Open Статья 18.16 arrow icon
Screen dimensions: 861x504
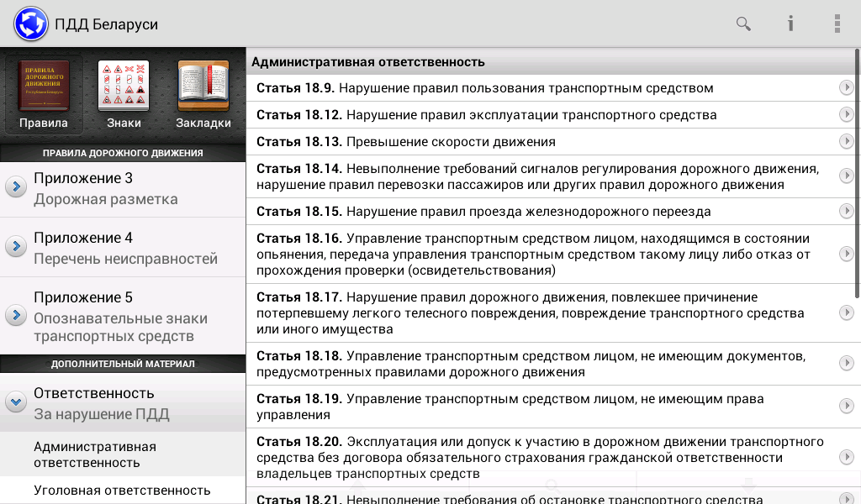pyautogui.click(x=846, y=254)
